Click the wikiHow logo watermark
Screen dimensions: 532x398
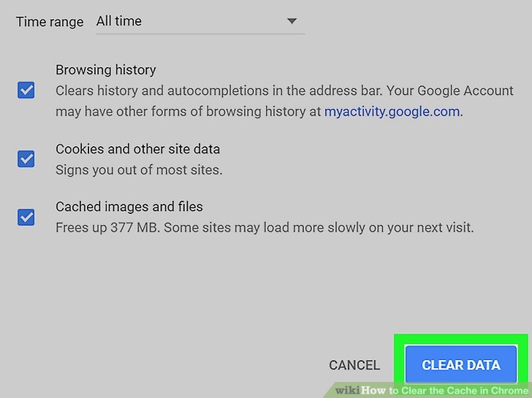(x=360, y=391)
